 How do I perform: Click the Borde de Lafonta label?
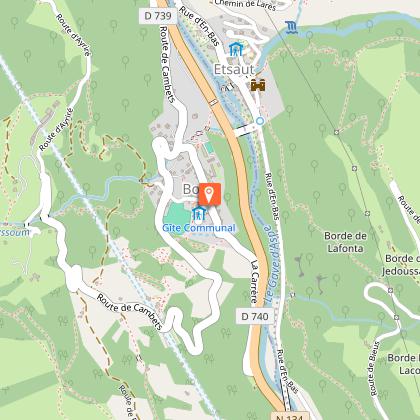(x=345, y=242)
